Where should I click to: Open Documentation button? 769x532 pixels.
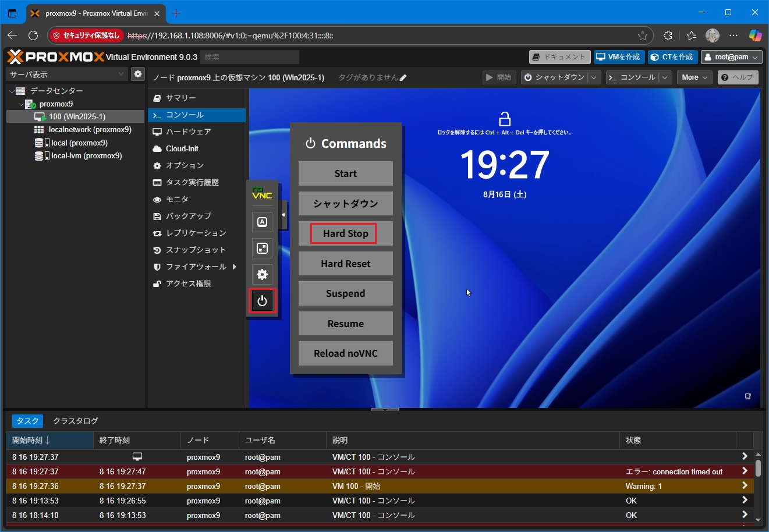559,57
